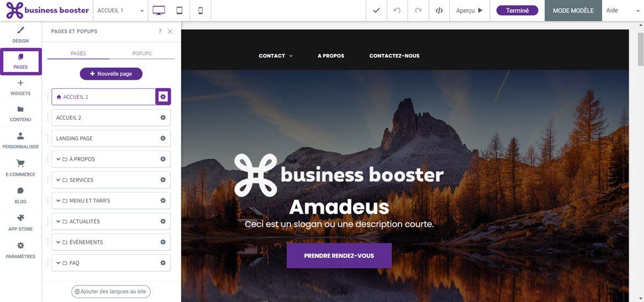Switch to tablet preview mode
The height and width of the screenshot is (302, 644).
pos(179,10)
